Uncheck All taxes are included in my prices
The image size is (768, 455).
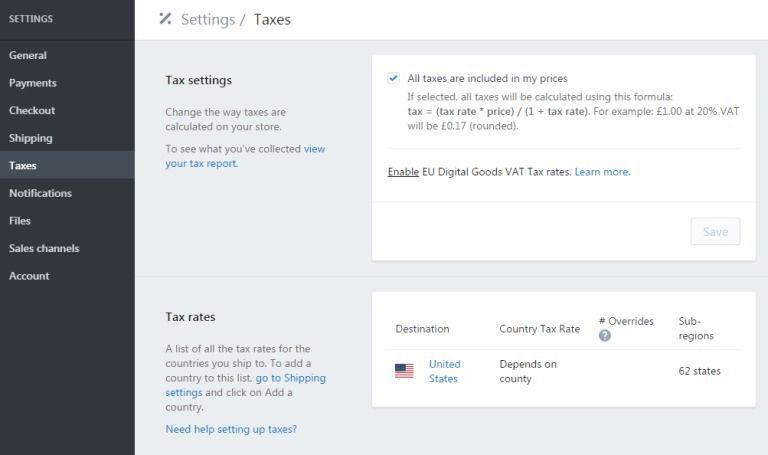pos(393,78)
